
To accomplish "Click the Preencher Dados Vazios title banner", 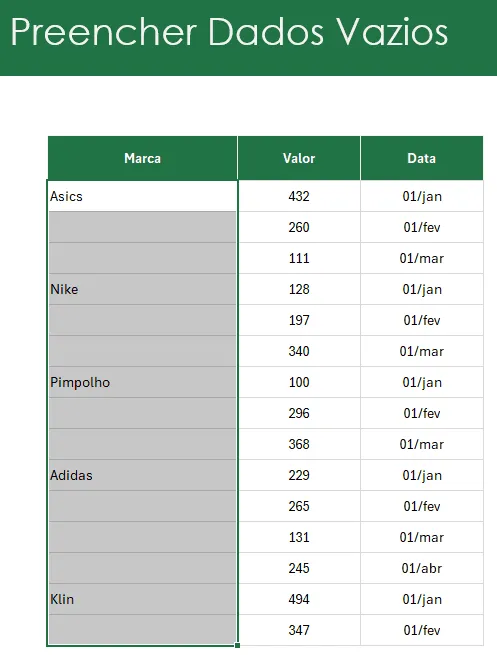I will pyautogui.click(x=248, y=38).
